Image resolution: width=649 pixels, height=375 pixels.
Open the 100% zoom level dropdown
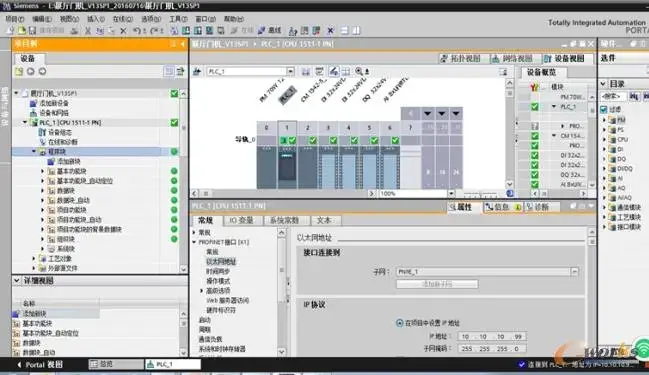click(x=451, y=193)
